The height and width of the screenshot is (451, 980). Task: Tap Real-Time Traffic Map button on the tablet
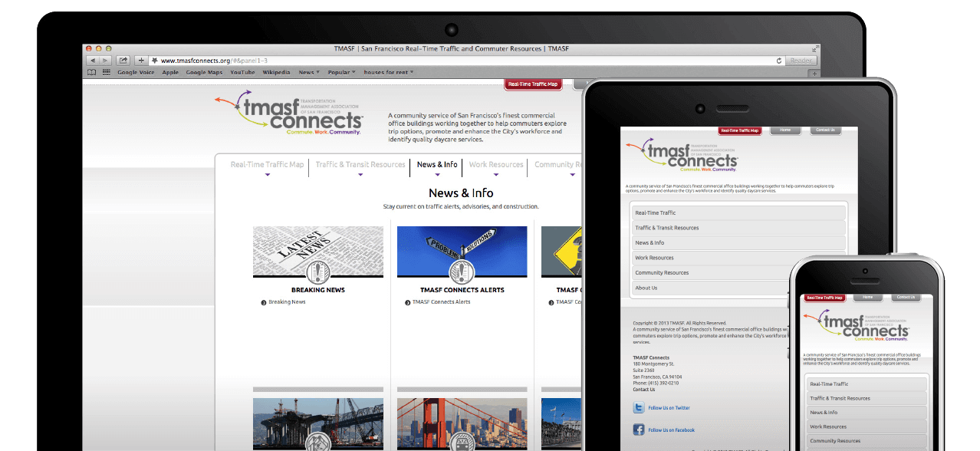coord(740,130)
